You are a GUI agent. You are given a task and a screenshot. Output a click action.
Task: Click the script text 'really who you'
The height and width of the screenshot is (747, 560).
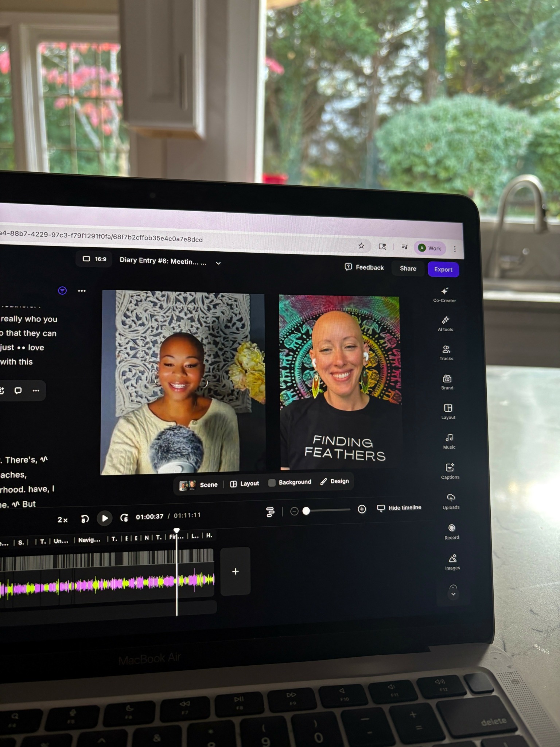click(29, 319)
